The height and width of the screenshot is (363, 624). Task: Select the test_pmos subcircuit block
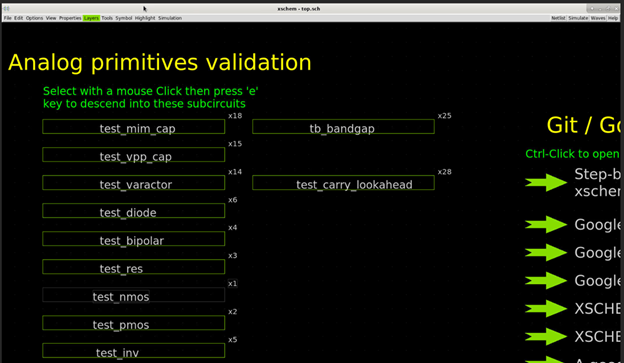click(x=134, y=323)
